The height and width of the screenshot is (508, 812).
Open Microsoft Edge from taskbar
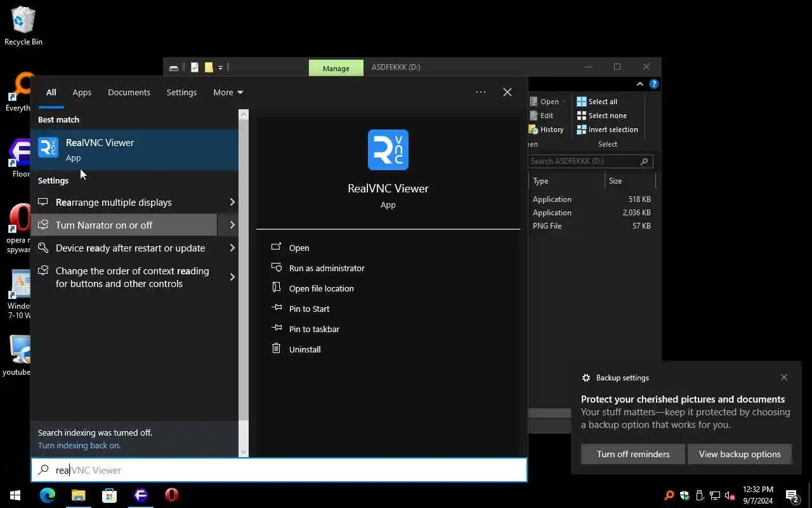48,495
